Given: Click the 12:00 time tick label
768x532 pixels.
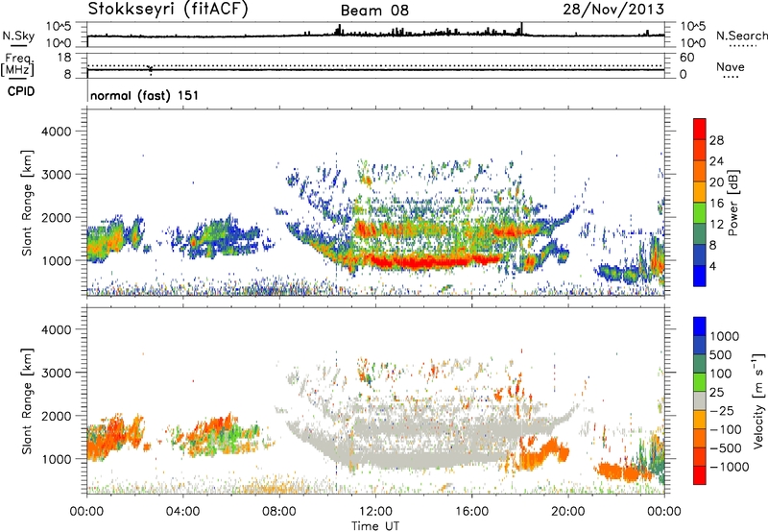Looking at the screenshot, I should pos(375,512).
